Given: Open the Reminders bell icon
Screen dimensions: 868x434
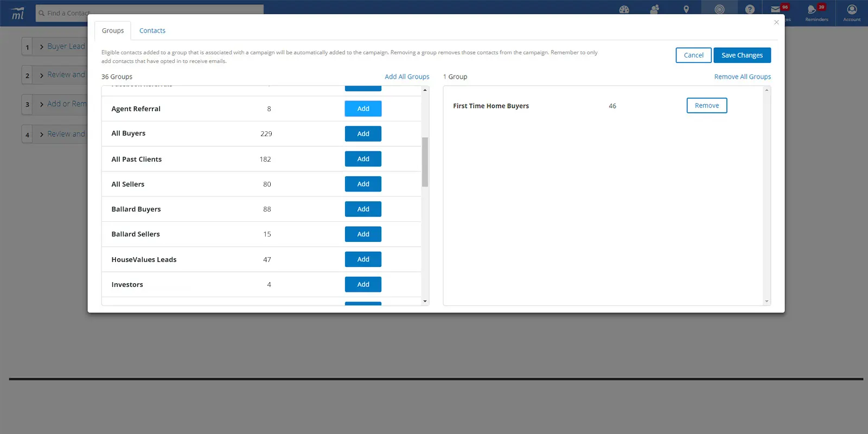Looking at the screenshot, I should point(812,9).
